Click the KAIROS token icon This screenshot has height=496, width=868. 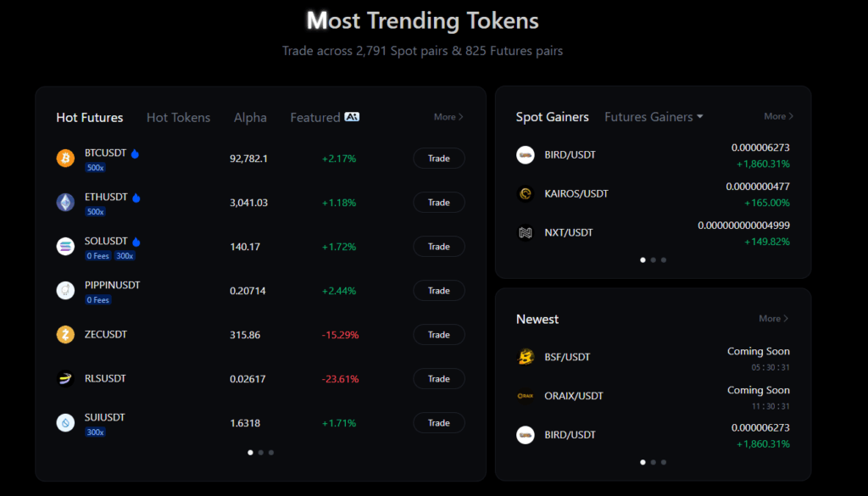point(526,193)
